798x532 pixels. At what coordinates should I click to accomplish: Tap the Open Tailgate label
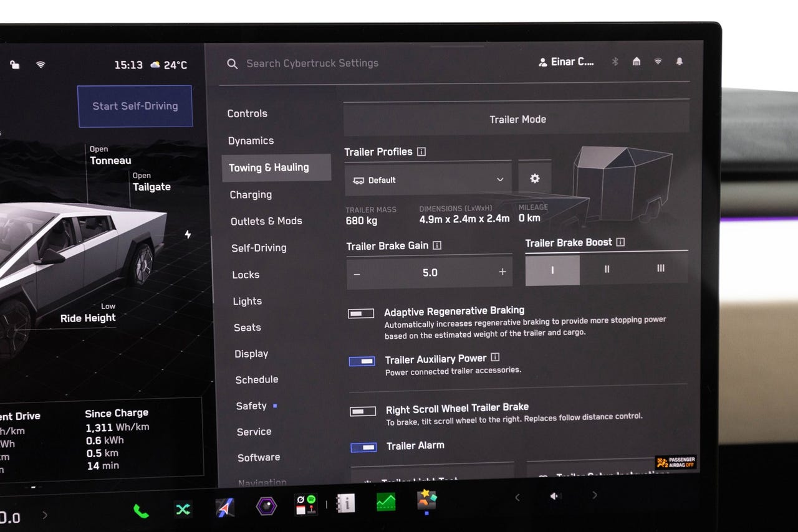[x=151, y=182]
